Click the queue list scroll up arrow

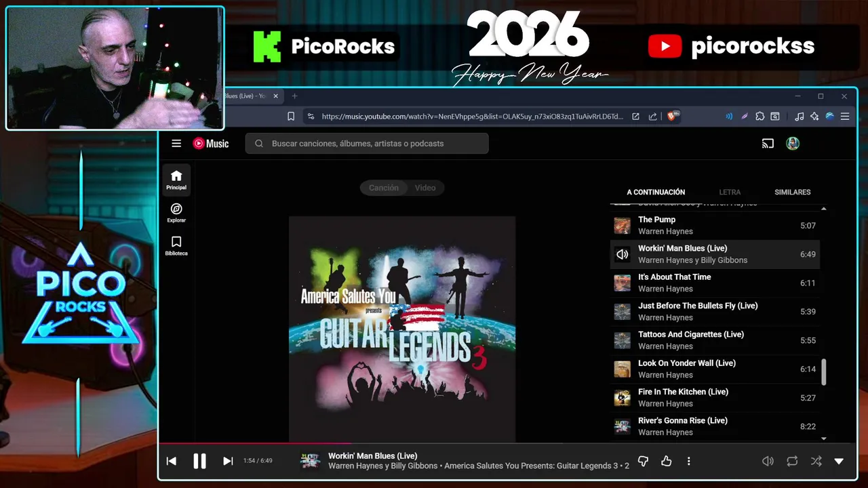coord(824,208)
